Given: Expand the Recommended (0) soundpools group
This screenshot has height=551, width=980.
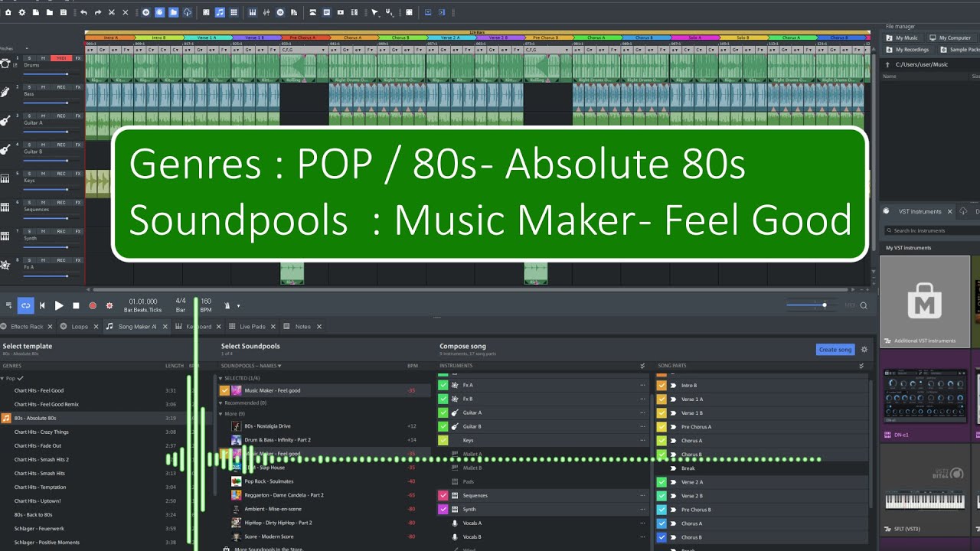Looking at the screenshot, I should coord(221,403).
